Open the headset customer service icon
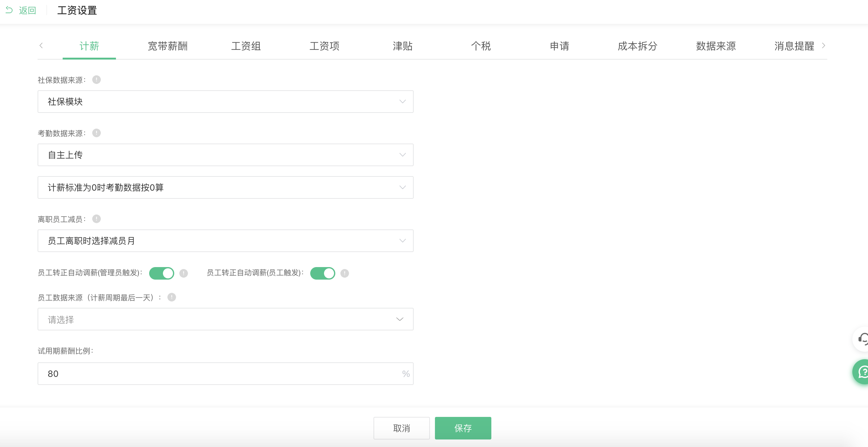The image size is (868, 447). (862, 339)
